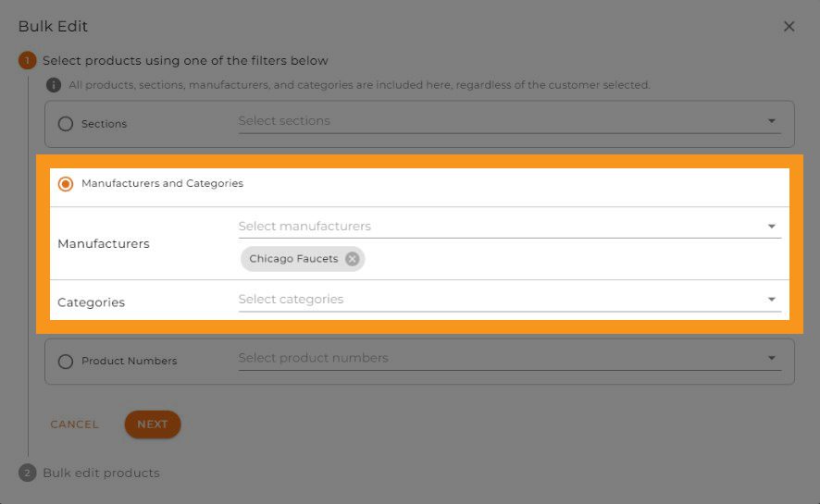Select the Sections radio button

66,124
